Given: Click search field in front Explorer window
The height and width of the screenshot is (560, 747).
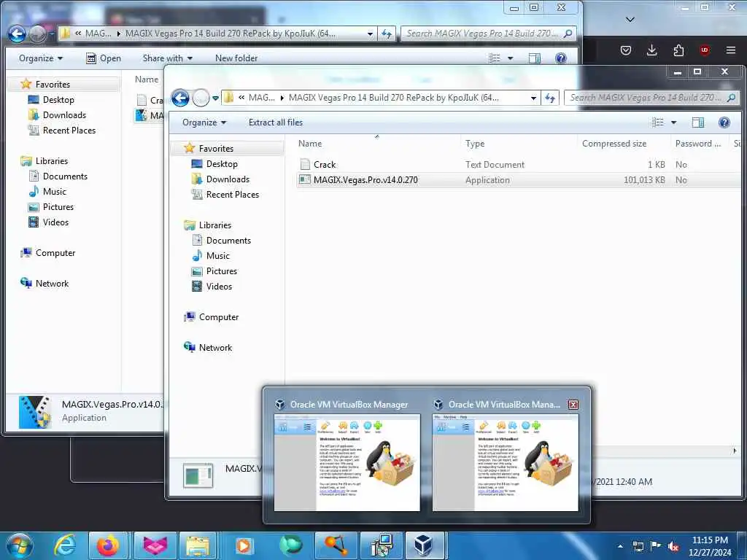Looking at the screenshot, I should coord(651,98).
